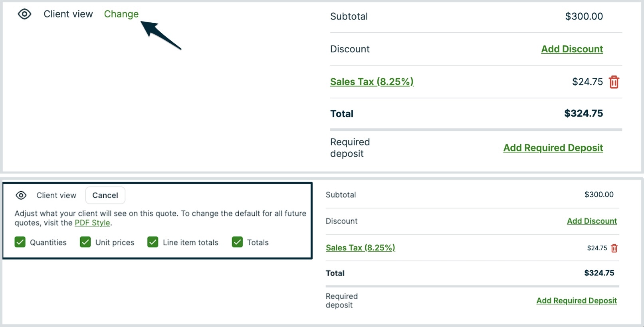Click the lower panel's red trash icon

614,248
